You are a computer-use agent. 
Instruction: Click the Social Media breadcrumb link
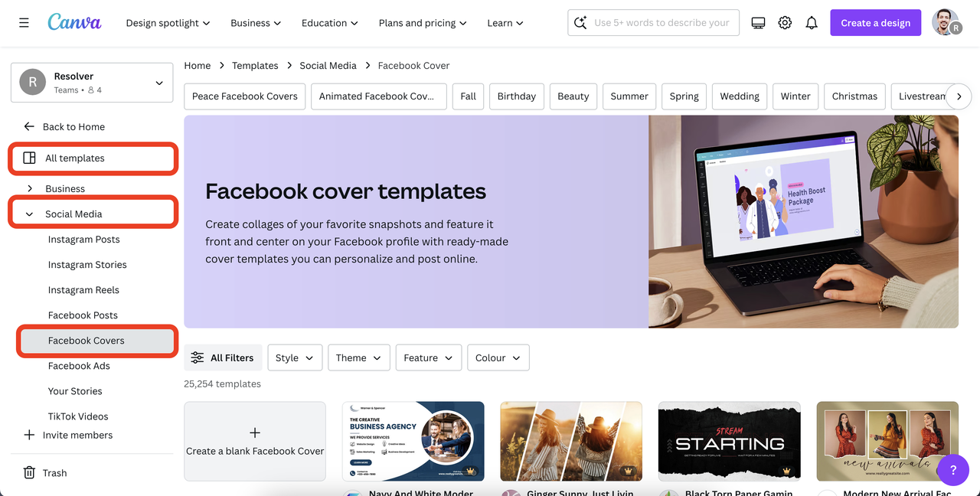point(328,65)
